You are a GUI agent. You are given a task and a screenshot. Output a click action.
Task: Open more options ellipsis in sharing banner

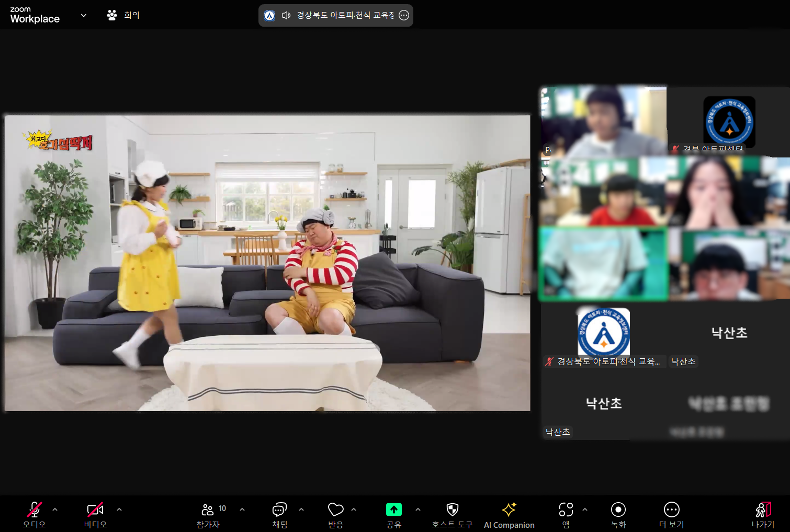click(x=404, y=15)
